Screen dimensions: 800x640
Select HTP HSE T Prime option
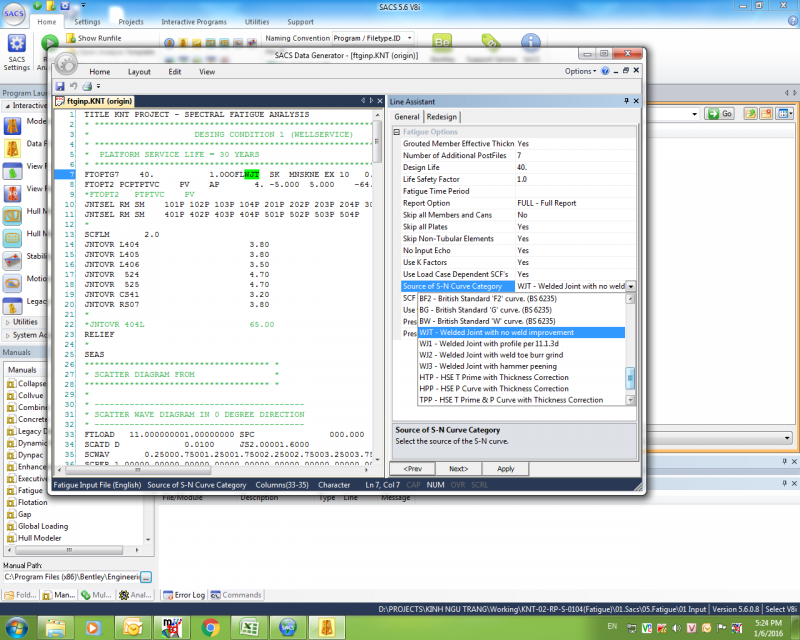point(521,378)
